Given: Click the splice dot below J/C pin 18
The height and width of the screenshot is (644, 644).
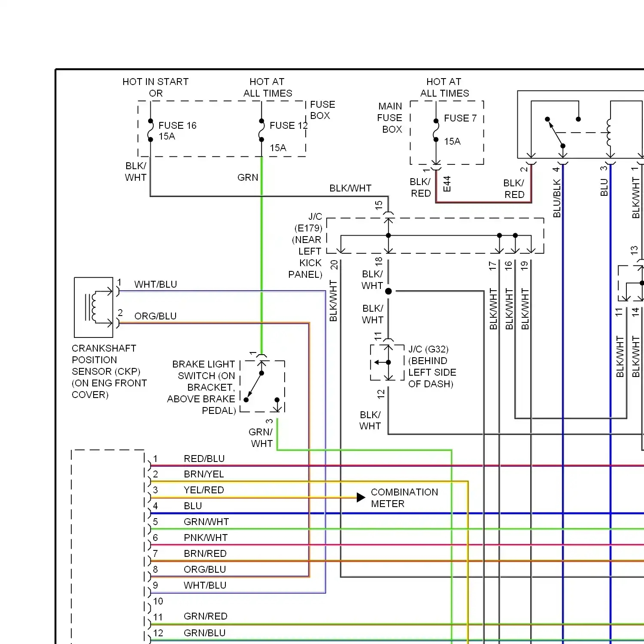Looking at the screenshot, I should pos(389,291).
